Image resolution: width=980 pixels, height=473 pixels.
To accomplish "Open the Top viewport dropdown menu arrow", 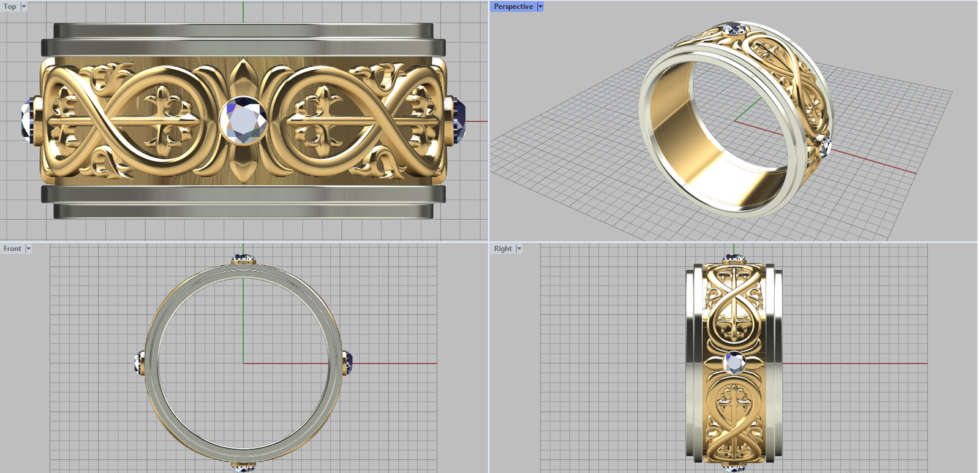I will [24, 7].
